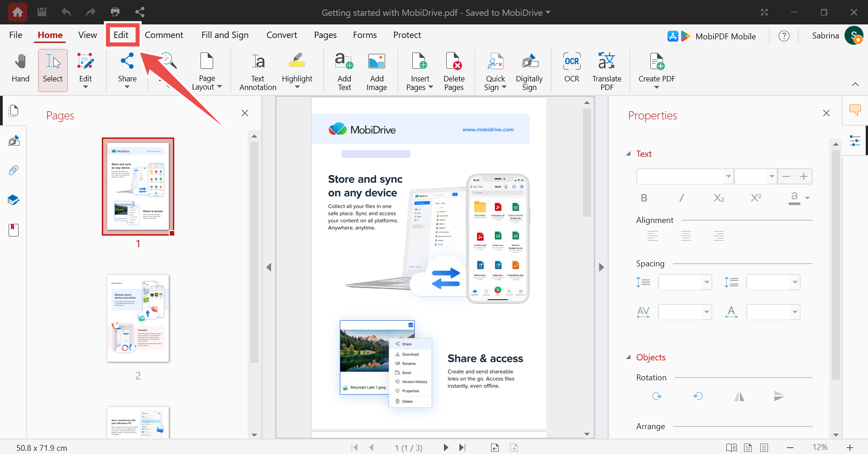Choose Text Annotation tool

coord(258,71)
